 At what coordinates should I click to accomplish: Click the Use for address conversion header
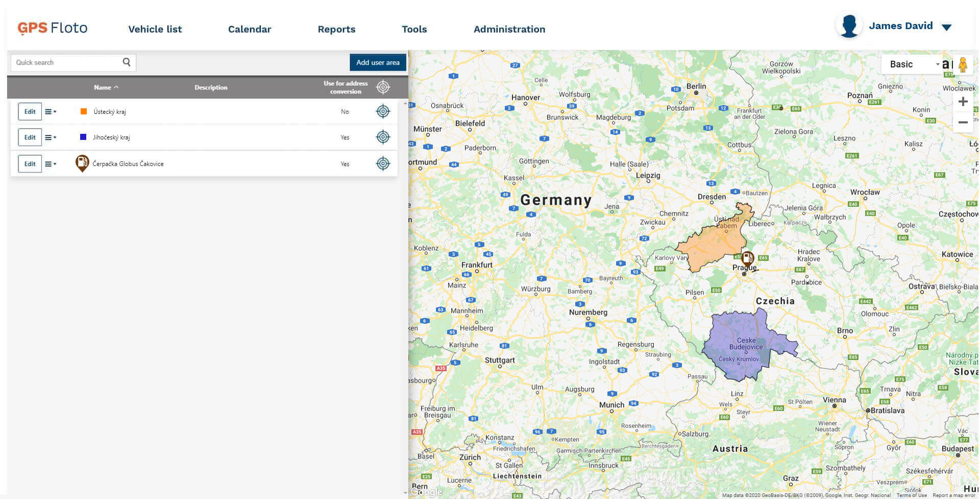click(x=346, y=87)
